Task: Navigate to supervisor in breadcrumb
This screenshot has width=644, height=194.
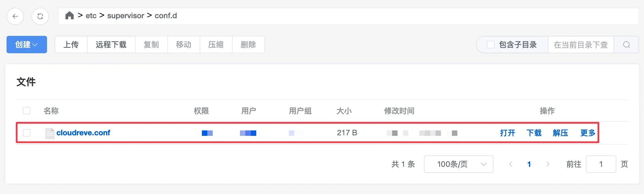Action: tap(126, 16)
